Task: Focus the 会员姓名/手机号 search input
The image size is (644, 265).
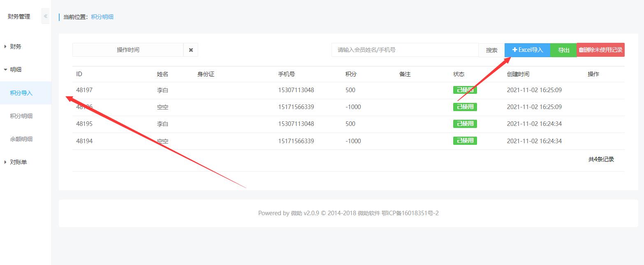Action: pyautogui.click(x=405, y=50)
